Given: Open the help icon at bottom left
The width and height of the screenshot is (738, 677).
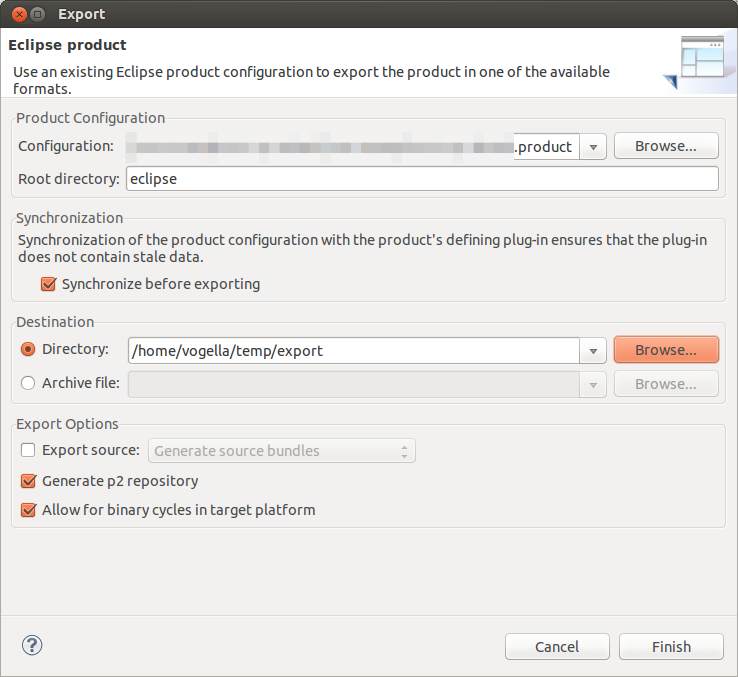Looking at the screenshot, I should pyautogui.click(x=32, y=645).
